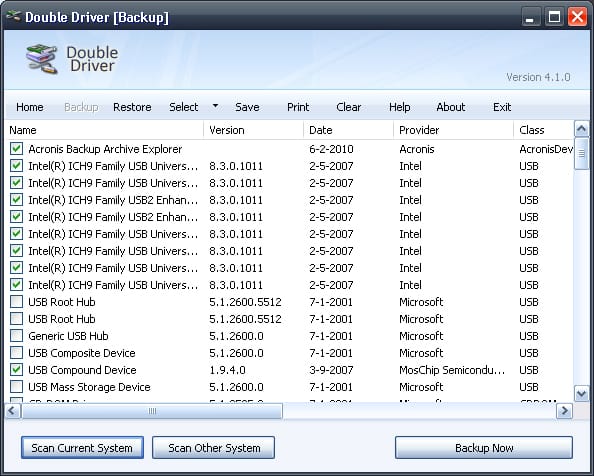Select the USB Mass Storage Device name
Screen dimensions: 594x476
89,387
